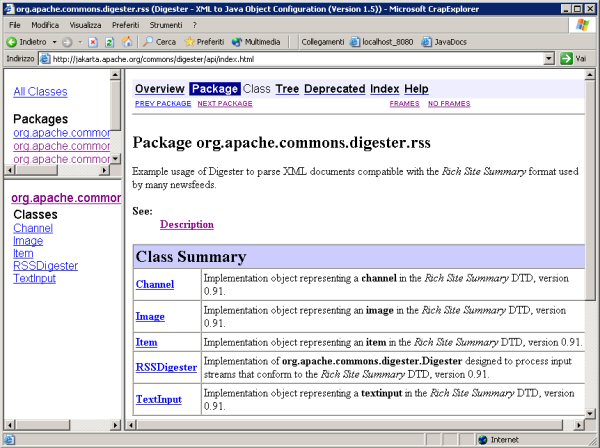Click the main content scroll-up arrow
Image resolution: width=600 pixels, height=448 pixels.
590,75
